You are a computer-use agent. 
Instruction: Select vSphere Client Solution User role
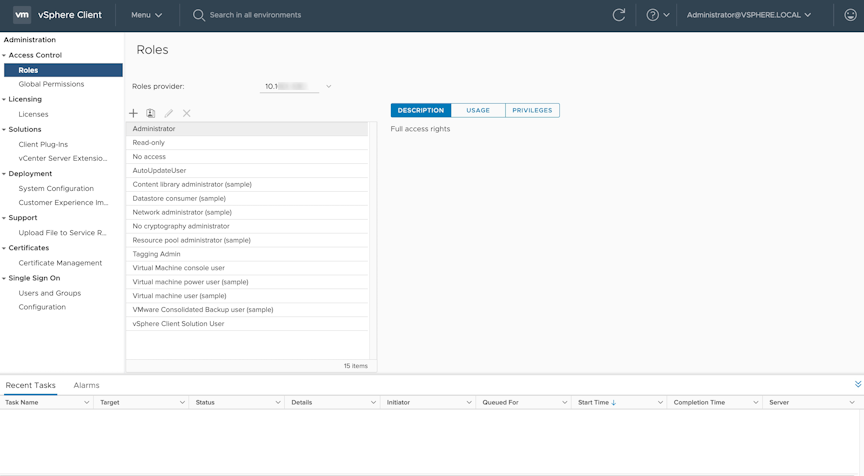tap(247, 323)
